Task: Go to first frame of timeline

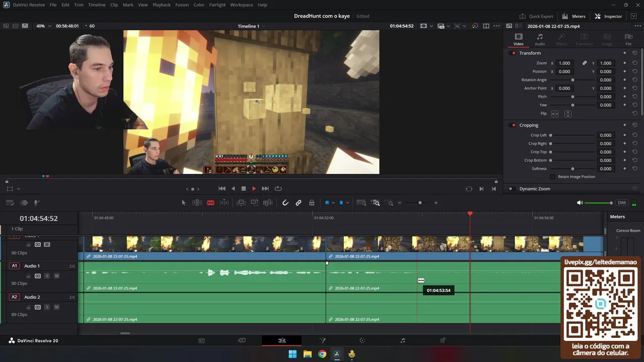Action: coord(222,189)
